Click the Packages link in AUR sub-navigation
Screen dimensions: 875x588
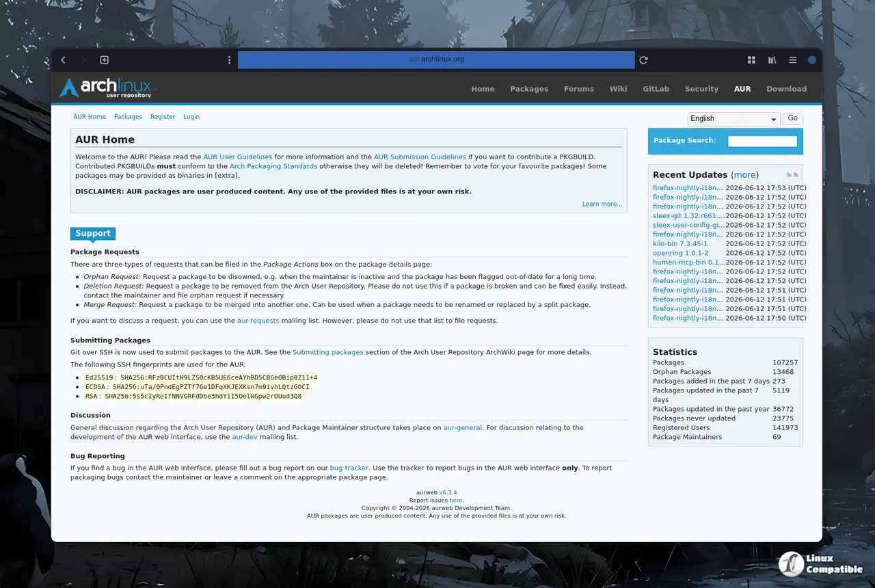point(128,117)
